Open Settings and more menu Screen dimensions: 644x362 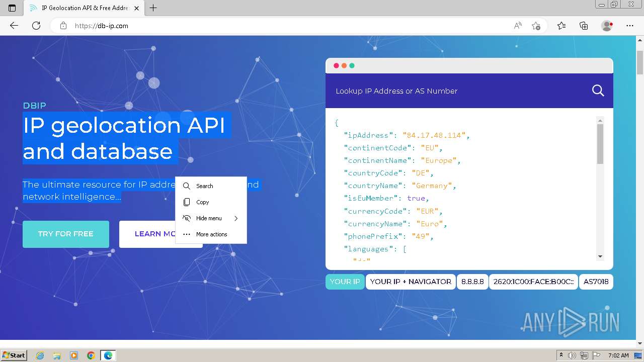[x=630, y=26]
